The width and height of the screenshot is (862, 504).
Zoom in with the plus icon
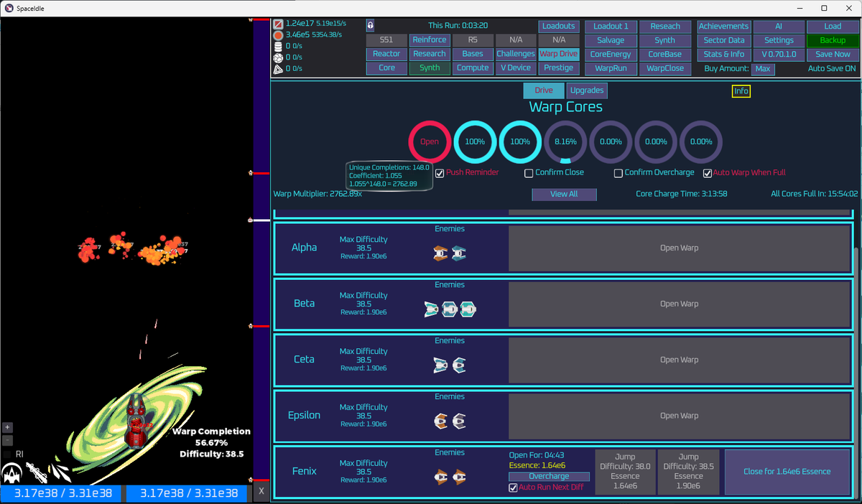[x=7, y=427]
